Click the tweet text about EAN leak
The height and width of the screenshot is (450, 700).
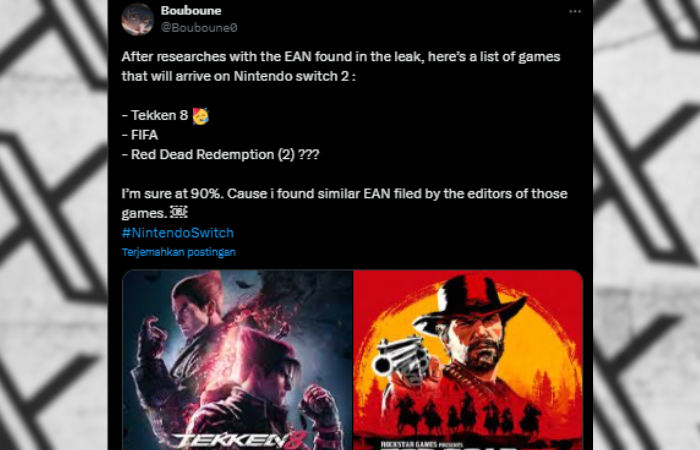(341, 67)
